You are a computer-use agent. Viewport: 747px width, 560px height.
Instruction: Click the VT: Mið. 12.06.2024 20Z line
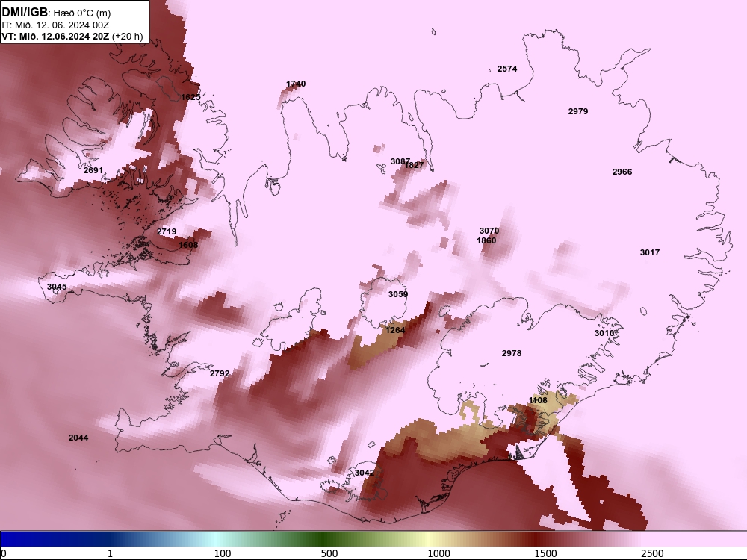click(55, 36)
